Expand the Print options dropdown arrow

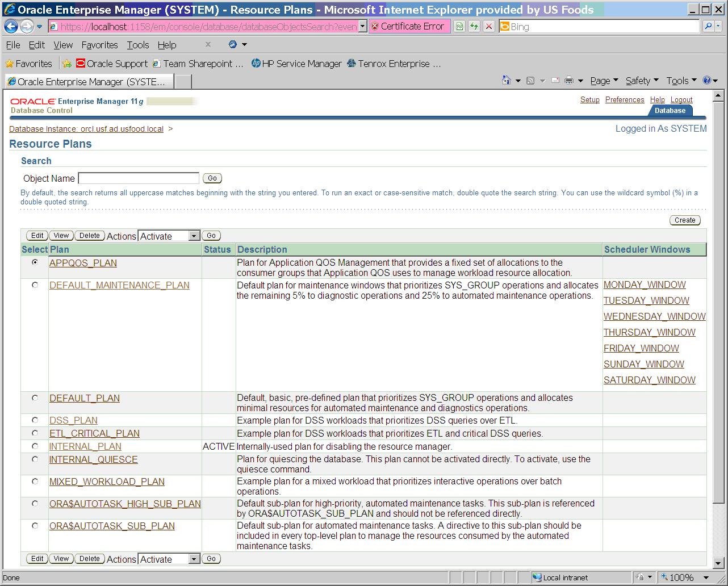(x=580, y=81)
